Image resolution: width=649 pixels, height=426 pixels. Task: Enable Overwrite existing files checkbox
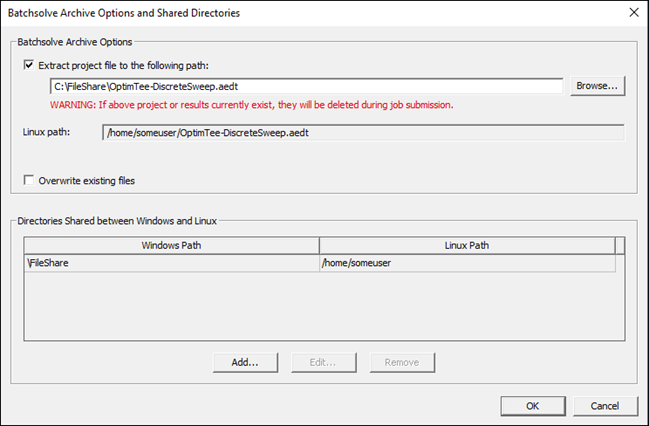(29, 181)
